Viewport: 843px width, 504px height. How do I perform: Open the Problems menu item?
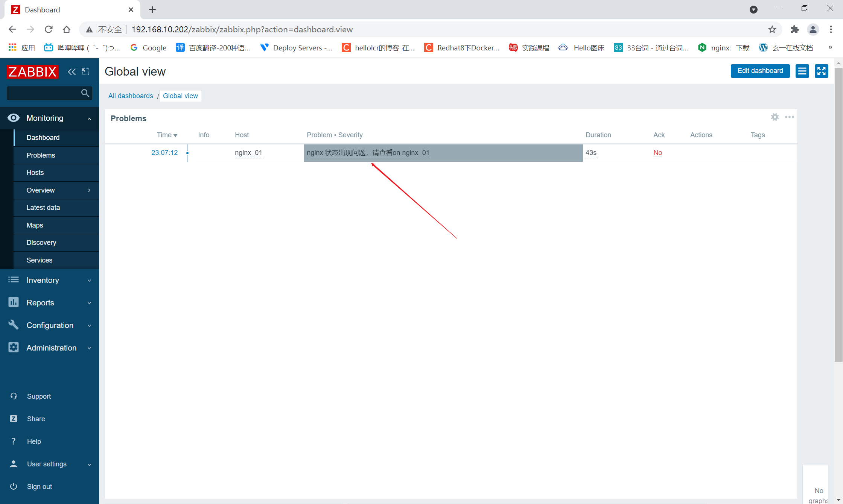(41, 155)
